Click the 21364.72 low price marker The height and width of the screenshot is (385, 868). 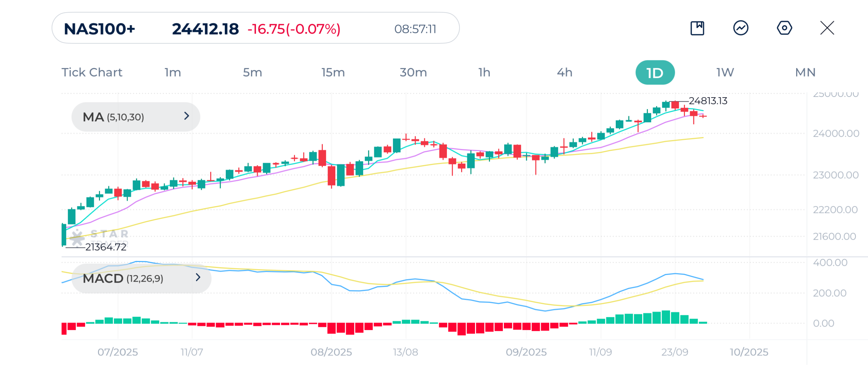coord(105,247)
